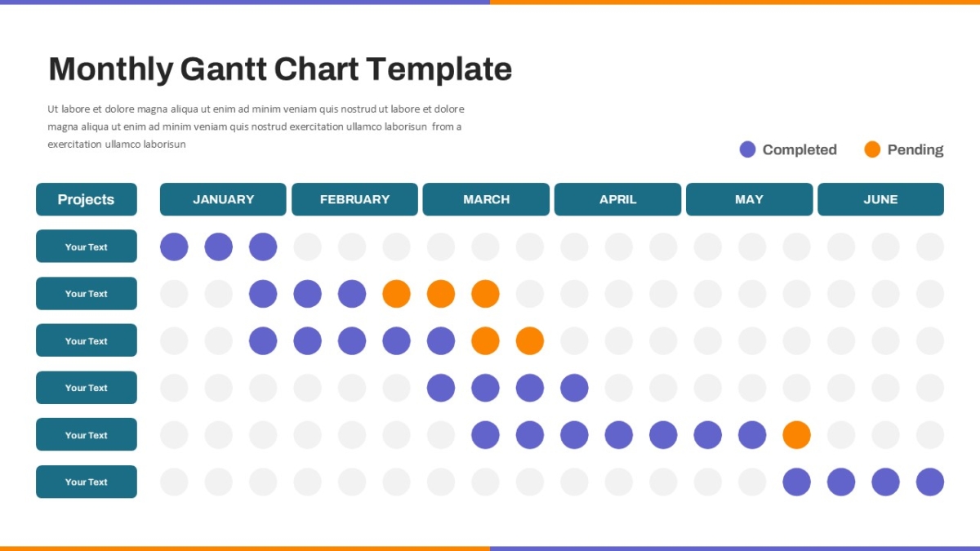Select the MARCH month header
This screenshot has width=980, height=551.
[x=486, y=199]
